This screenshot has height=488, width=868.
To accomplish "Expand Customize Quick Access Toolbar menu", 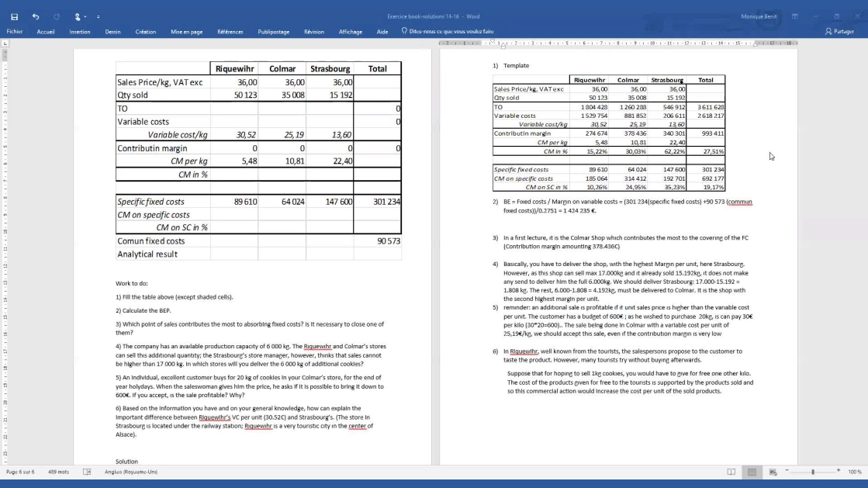I will (99, 17).
